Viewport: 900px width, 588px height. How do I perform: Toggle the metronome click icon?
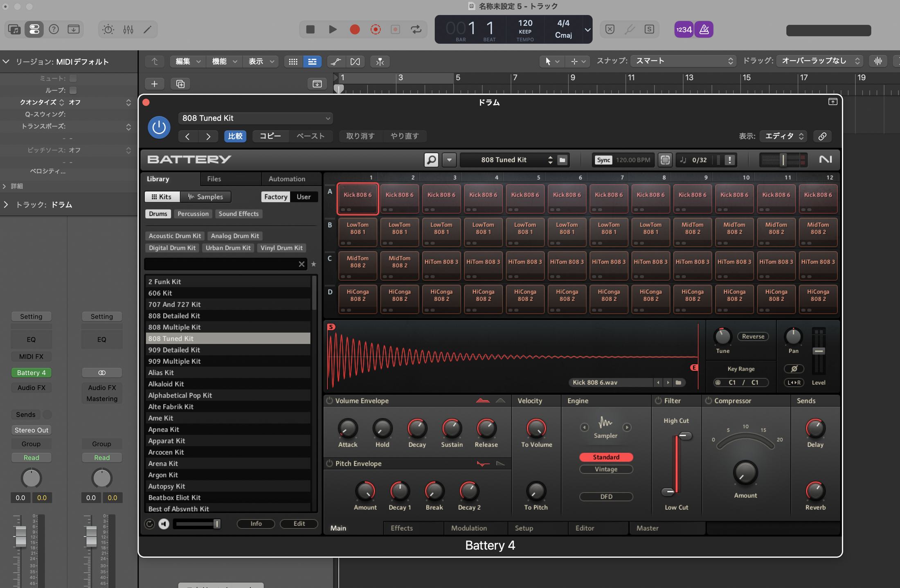pyautogui.click(x=704, y=29)
